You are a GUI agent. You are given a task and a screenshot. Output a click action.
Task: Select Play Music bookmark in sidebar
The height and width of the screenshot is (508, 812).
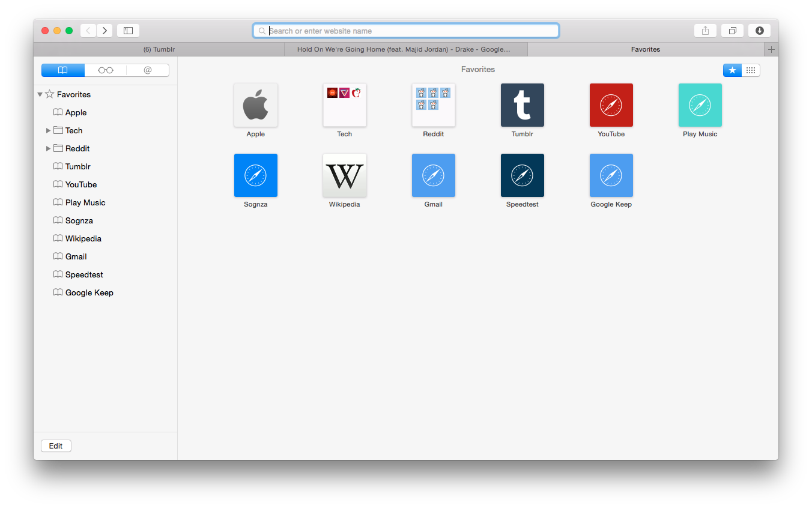point(105,202)
